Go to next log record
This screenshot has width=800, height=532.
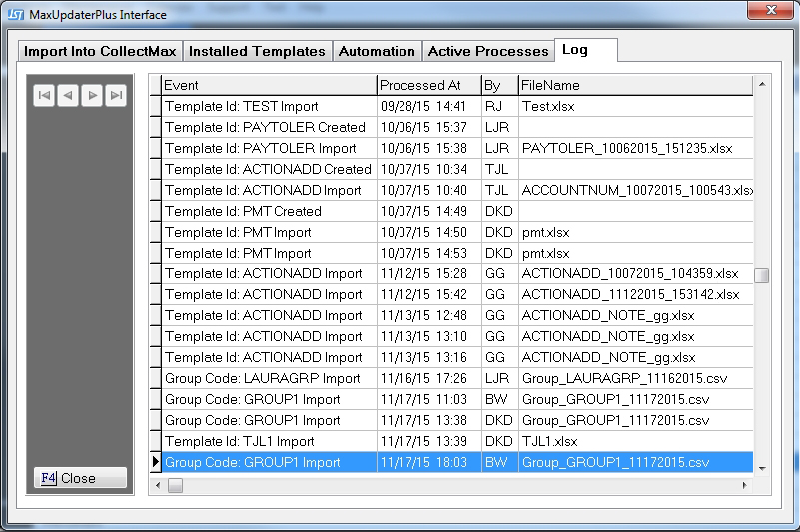(92, 95)
